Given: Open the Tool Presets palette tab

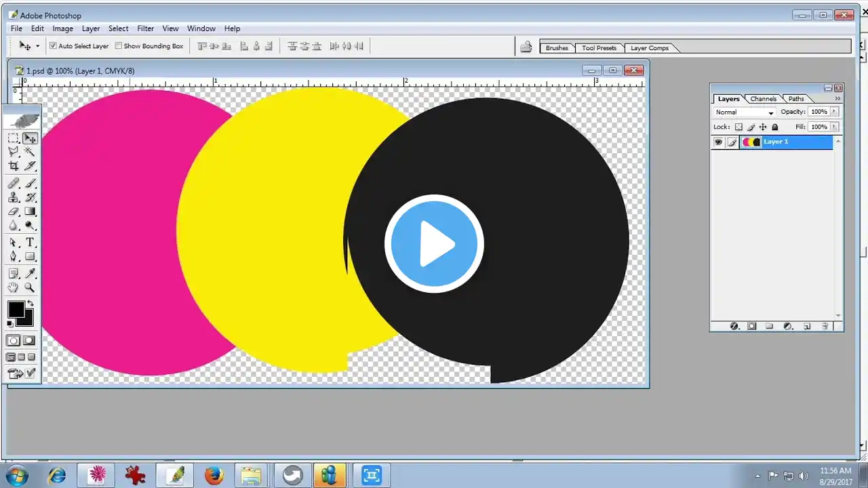Looking at the screenshot, I should coord(599,48).
